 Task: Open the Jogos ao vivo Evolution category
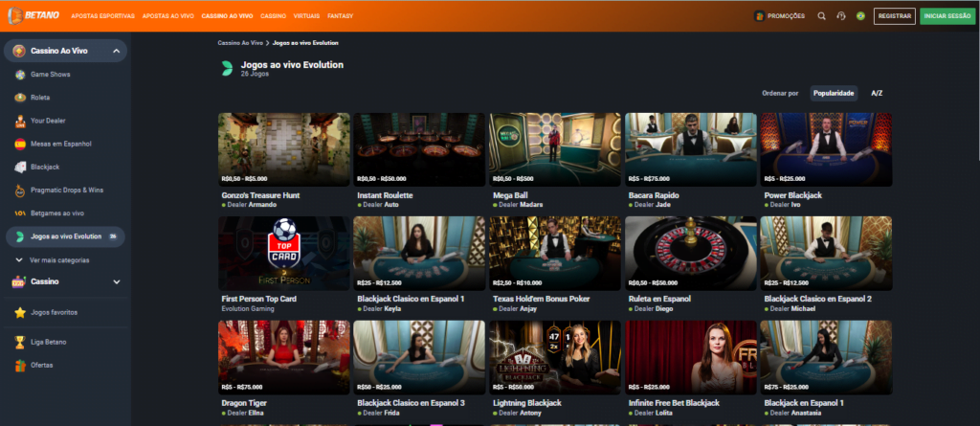pyautogui.click(x=66, y=236)
